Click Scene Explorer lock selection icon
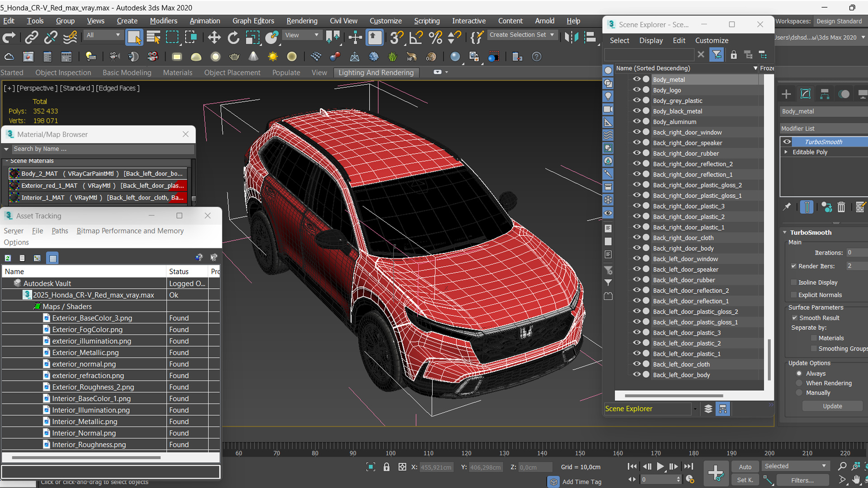The width and height of the screenshot is (868, 488). click(x=734, y=55)
